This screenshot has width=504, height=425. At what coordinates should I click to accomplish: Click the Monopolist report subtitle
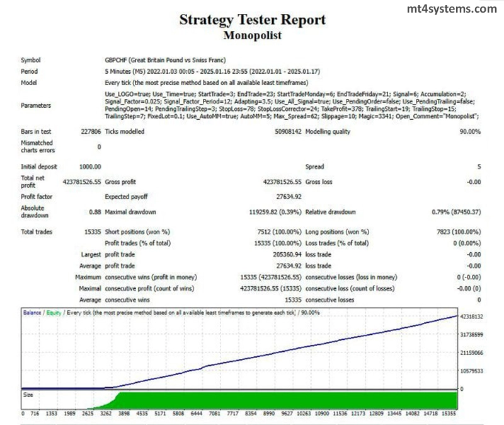pyautogui.click(x=252, y=35)
